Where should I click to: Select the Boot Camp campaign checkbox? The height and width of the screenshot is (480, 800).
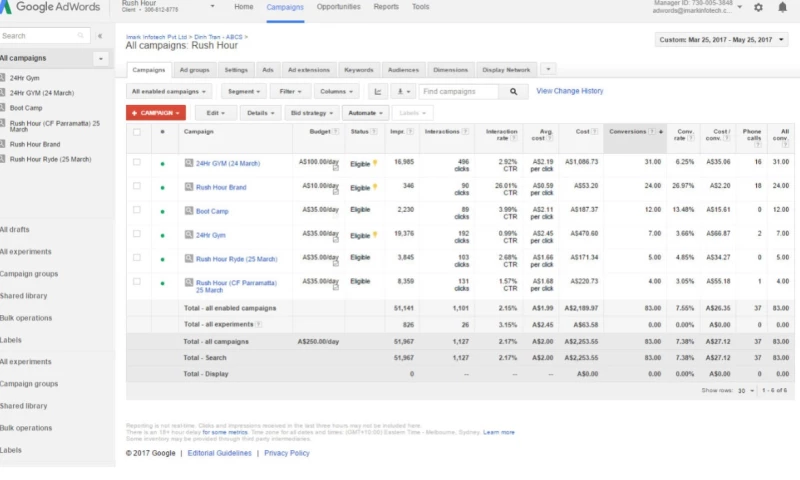[137, 210]
